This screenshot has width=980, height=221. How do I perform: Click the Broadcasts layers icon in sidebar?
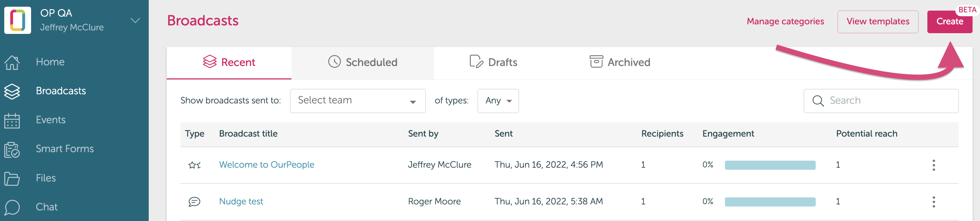pos(12,91)
